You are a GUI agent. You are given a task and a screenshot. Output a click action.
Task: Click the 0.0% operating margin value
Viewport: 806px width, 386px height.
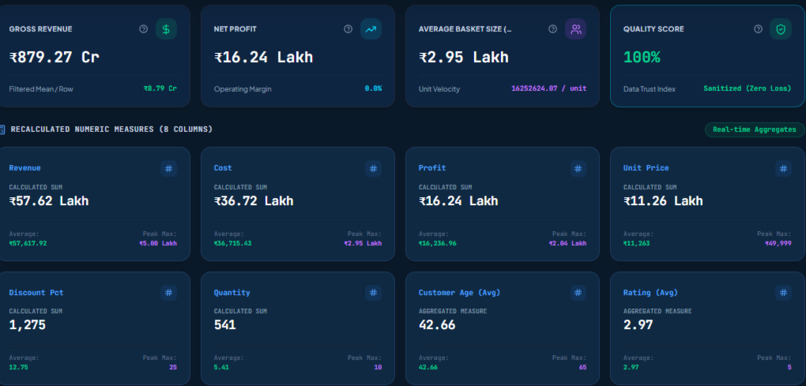click(x=373, y=88)
